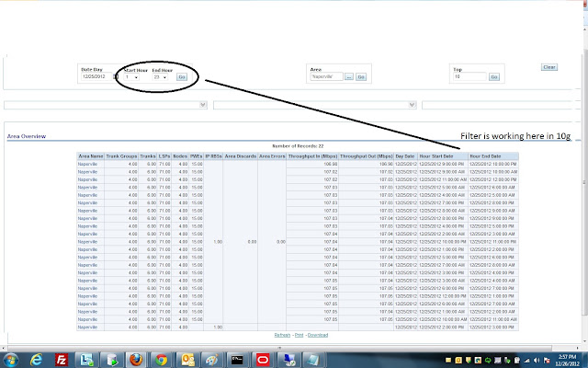Image resolution: width=588 pixels, height=368 pixels.
Task: Click the Refresh link below the table
Action: (282, 335)
